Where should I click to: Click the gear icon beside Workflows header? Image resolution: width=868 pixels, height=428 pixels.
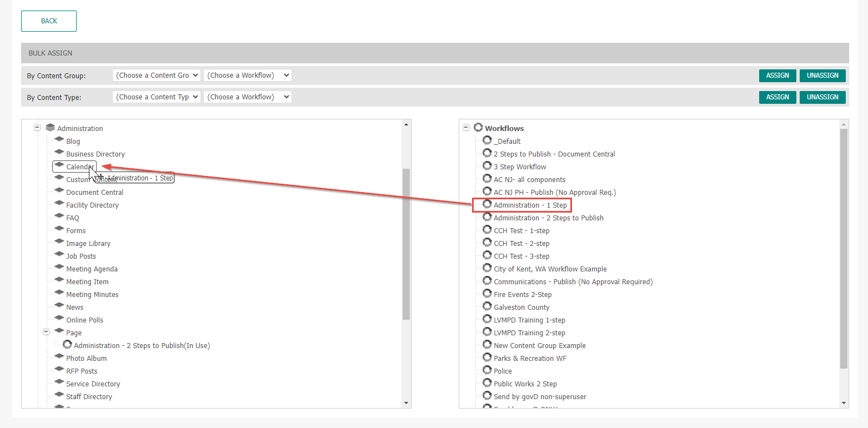[478, 127]
